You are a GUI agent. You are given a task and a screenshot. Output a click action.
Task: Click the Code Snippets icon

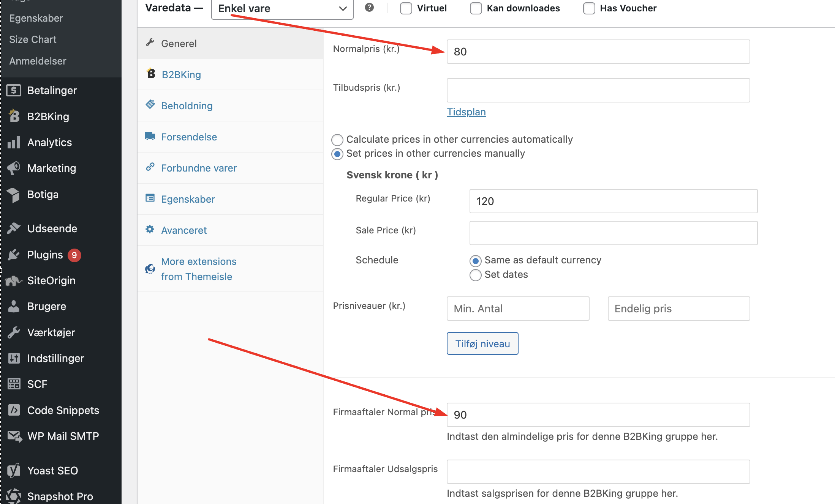tap(14, 410)
